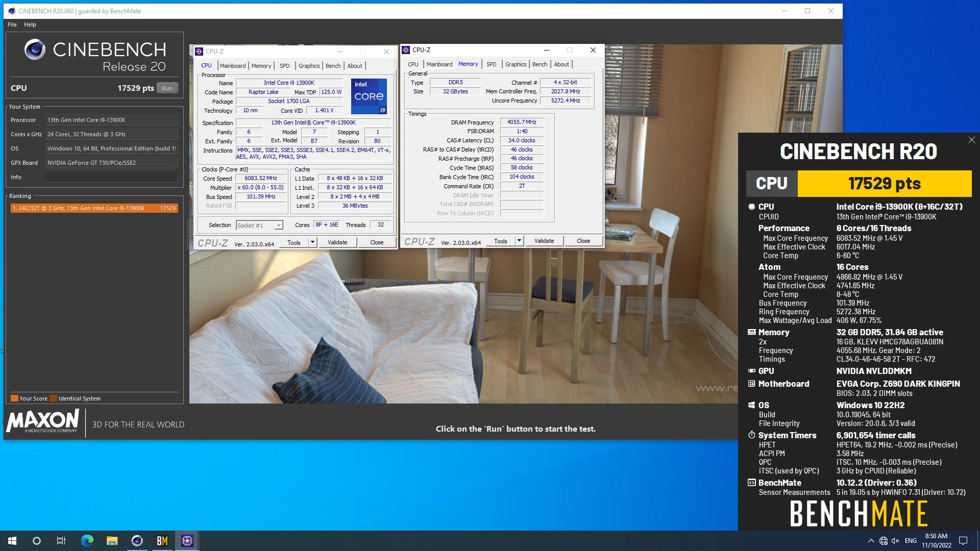This screenshot has width=980, height=551.
Task: Click Tools button in right CPU-Z
Action: coord(501,241)
